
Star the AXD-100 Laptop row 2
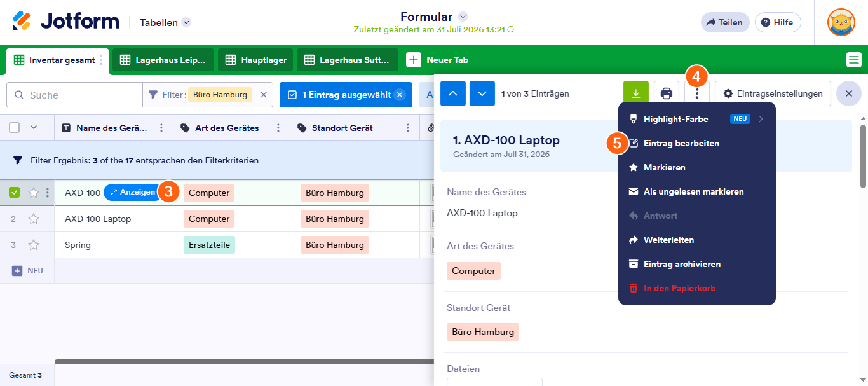click(x=34, y=219)
